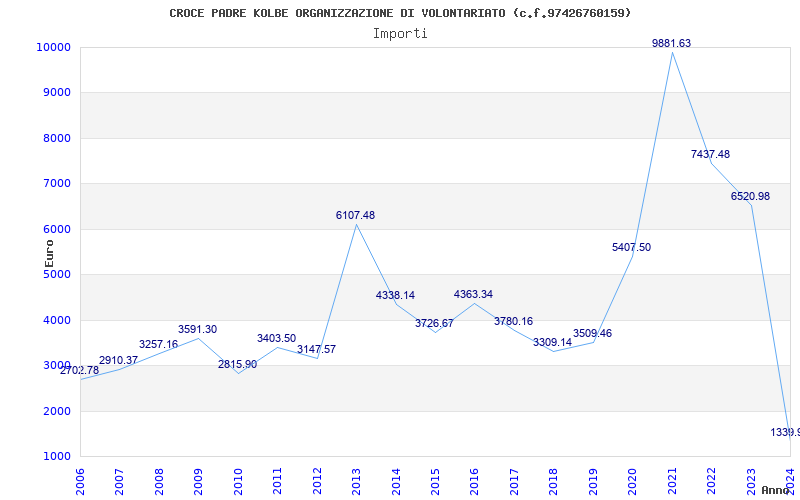Select the data label 2910.37
Screen dimensions: 800x500
click(118, 360)
